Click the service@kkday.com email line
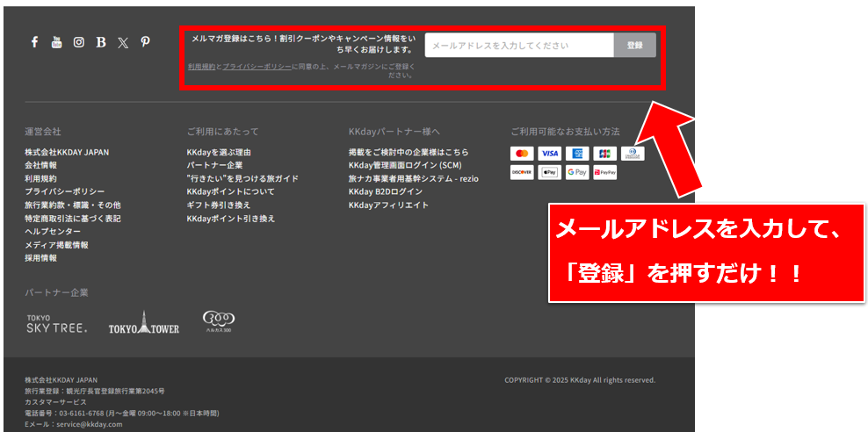Image resolution: width=868 pixels, height=432 pixels. point(74,424)
